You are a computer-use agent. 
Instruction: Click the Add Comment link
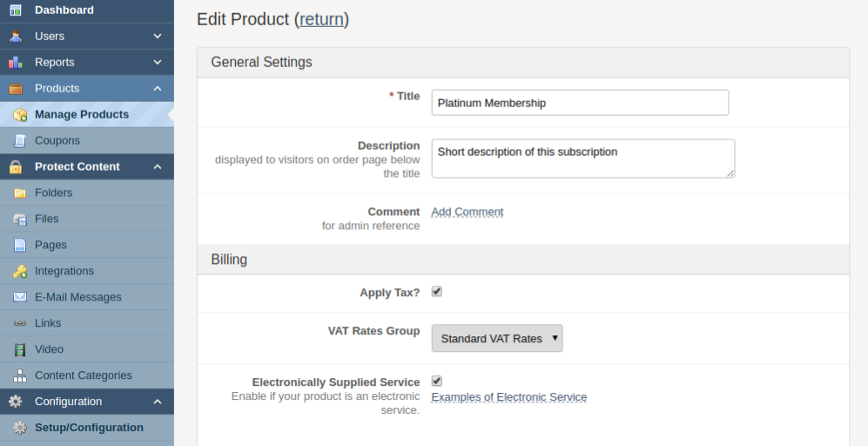tap(467, 212)
